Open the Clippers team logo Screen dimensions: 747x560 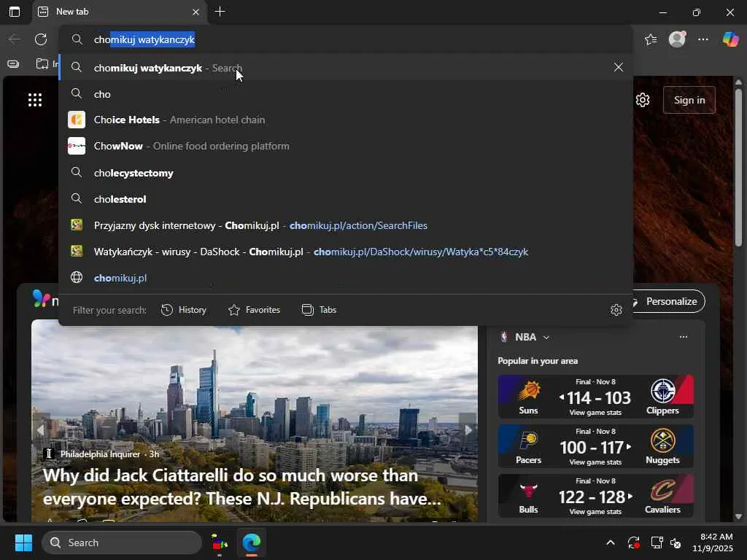[x=662, y=391]
